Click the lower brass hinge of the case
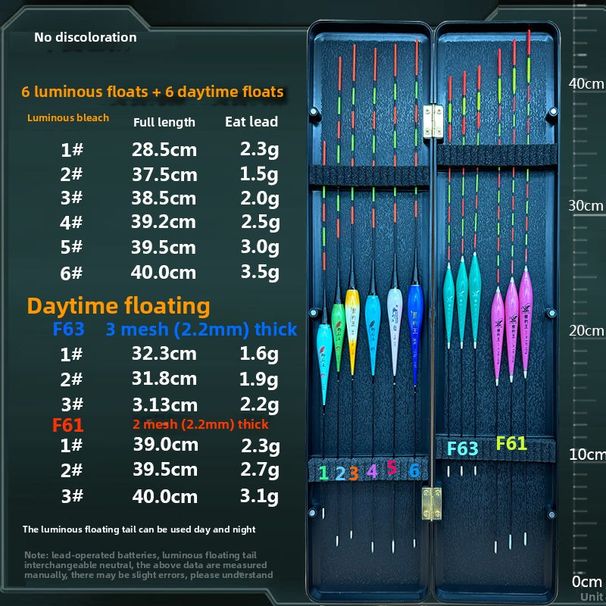 coord(432,502)
